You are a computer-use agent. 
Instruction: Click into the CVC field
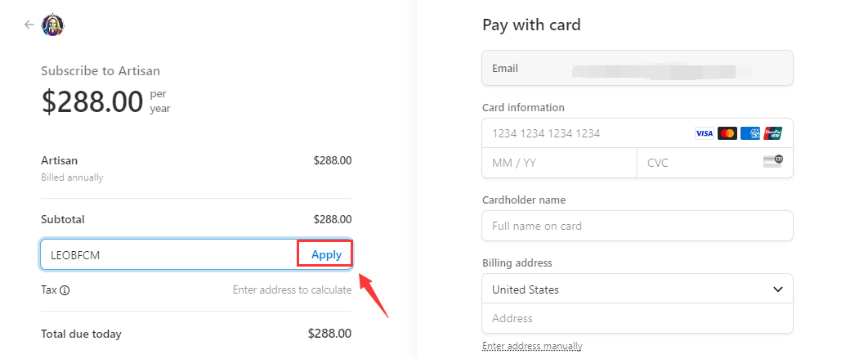tap(714, 163)
